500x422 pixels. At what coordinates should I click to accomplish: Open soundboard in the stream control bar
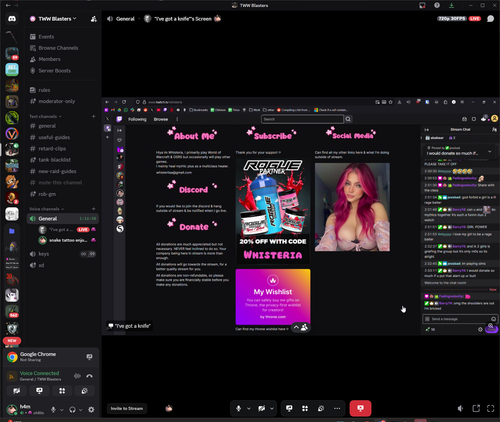(x=321, y=408)
